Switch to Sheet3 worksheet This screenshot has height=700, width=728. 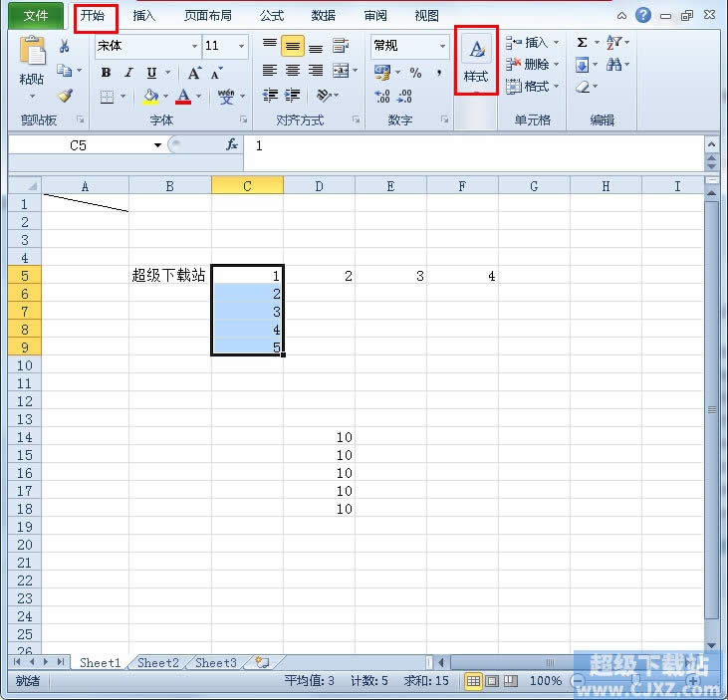coord(216,663)
